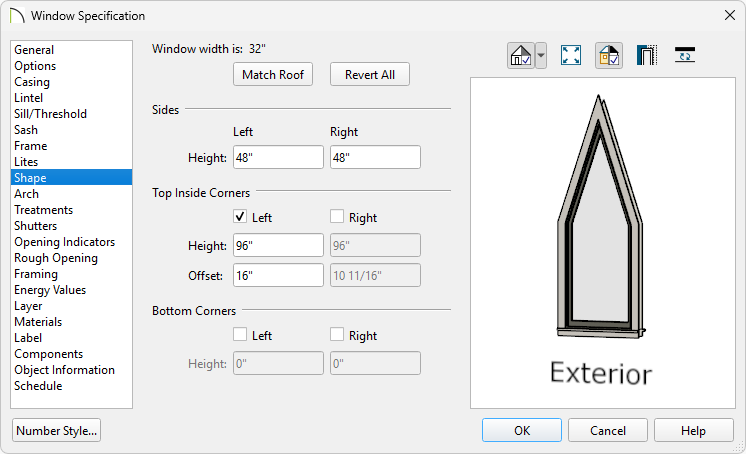Viewport: 746px width, 454px height.
Task: Go to the Lintel panel
Action: [x=71, y=98]
